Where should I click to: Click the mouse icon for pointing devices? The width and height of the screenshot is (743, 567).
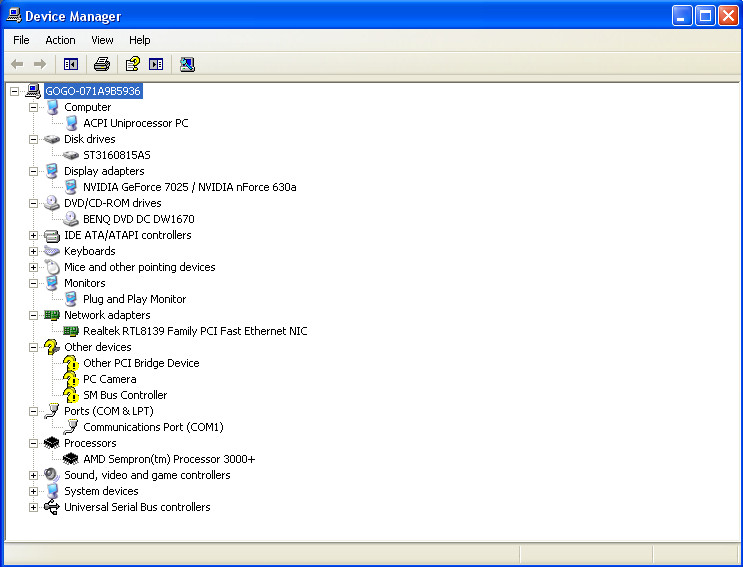[x=52, y=267]
